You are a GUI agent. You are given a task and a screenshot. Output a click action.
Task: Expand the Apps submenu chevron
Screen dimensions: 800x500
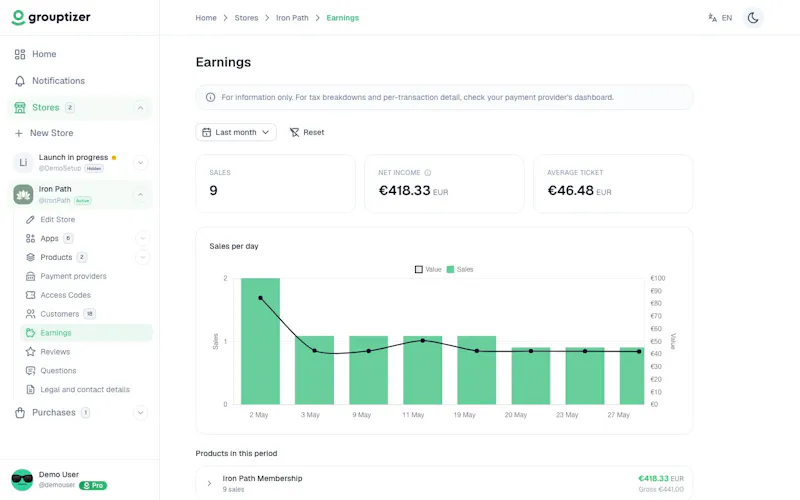(143, 238)
